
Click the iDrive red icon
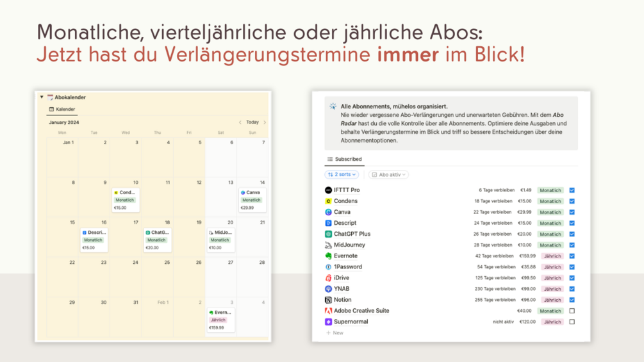click(x=328, y=278)
